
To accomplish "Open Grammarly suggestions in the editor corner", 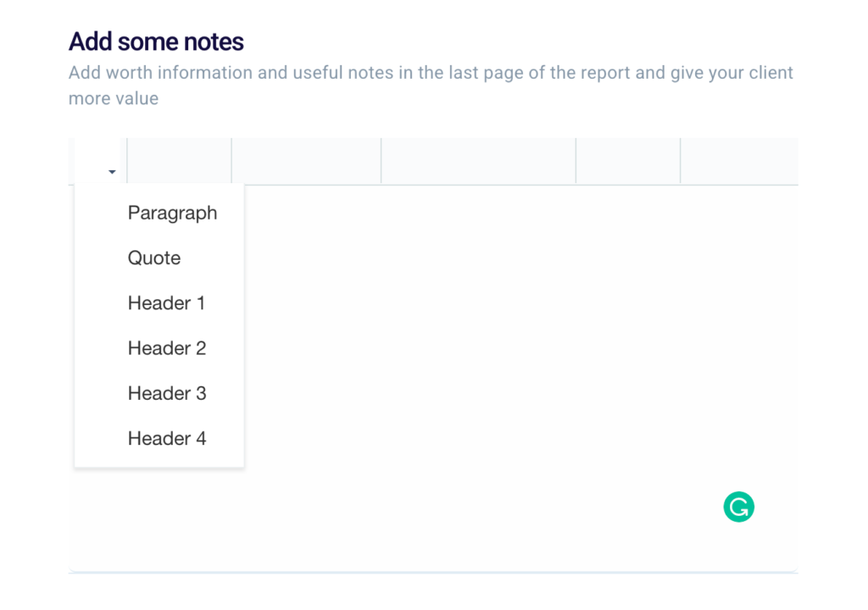I will [738, 507].
